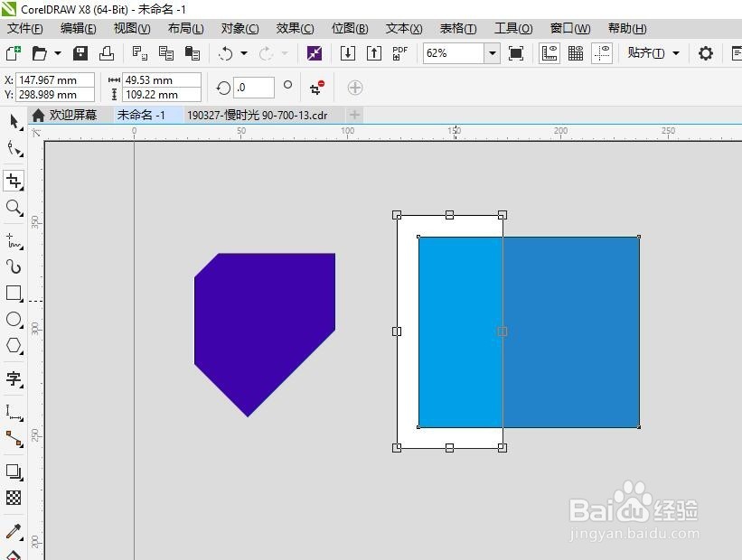Open the 位图(B) menu
742x560 pixels.
click(350, 28)
